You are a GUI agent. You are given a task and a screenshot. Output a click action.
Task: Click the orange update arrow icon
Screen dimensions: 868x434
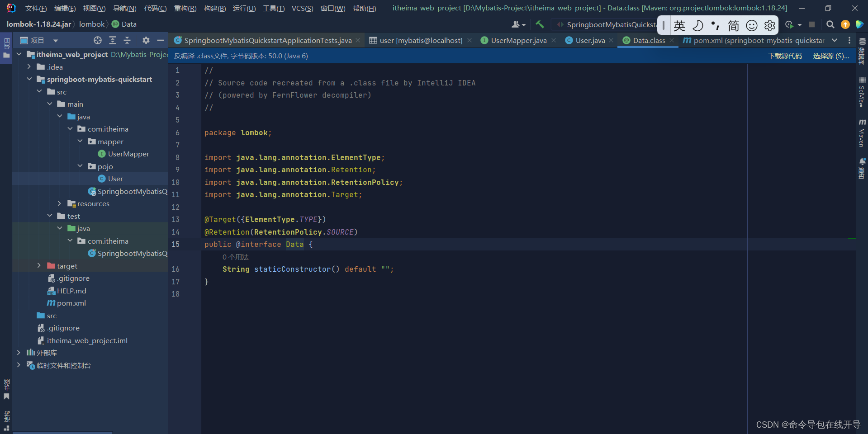(845, 24)
